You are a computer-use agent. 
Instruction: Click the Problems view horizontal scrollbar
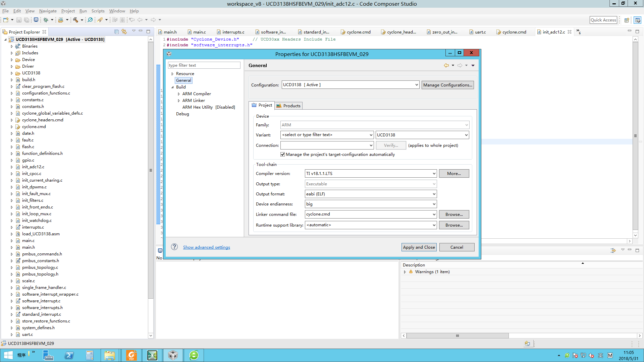click(x=457, y=336)
